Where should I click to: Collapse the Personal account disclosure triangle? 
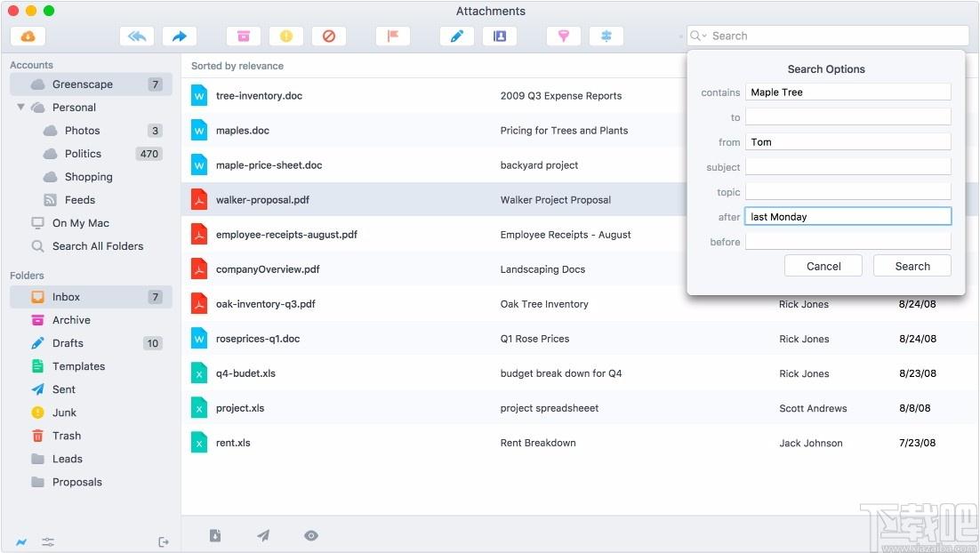(x=20, y=107)
